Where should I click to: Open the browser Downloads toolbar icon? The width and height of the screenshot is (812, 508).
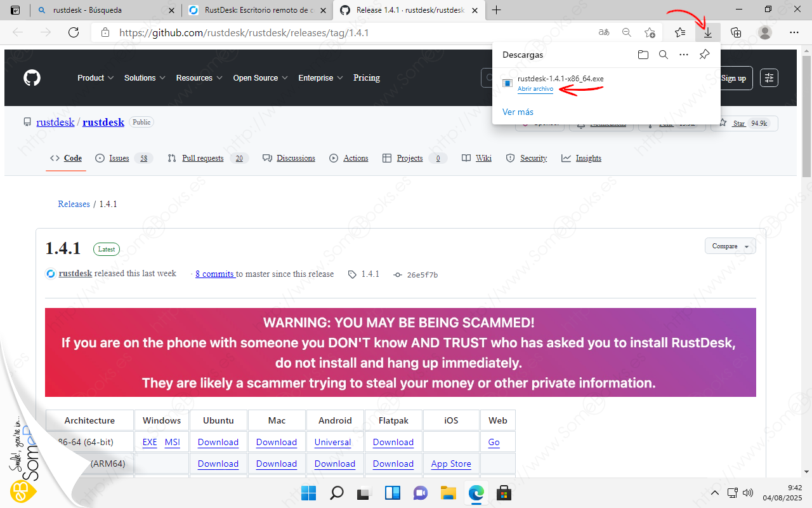tap(708, 32)
